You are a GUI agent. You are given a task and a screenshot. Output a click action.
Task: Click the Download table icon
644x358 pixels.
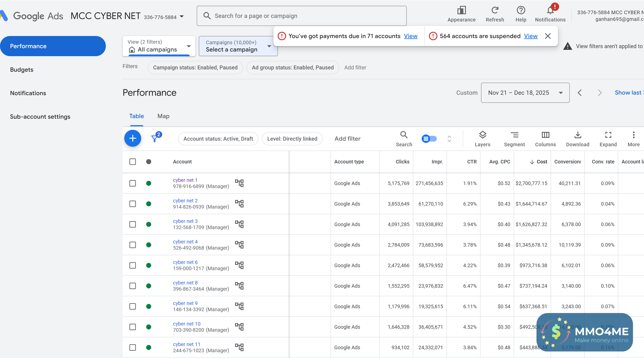[578, 135]
